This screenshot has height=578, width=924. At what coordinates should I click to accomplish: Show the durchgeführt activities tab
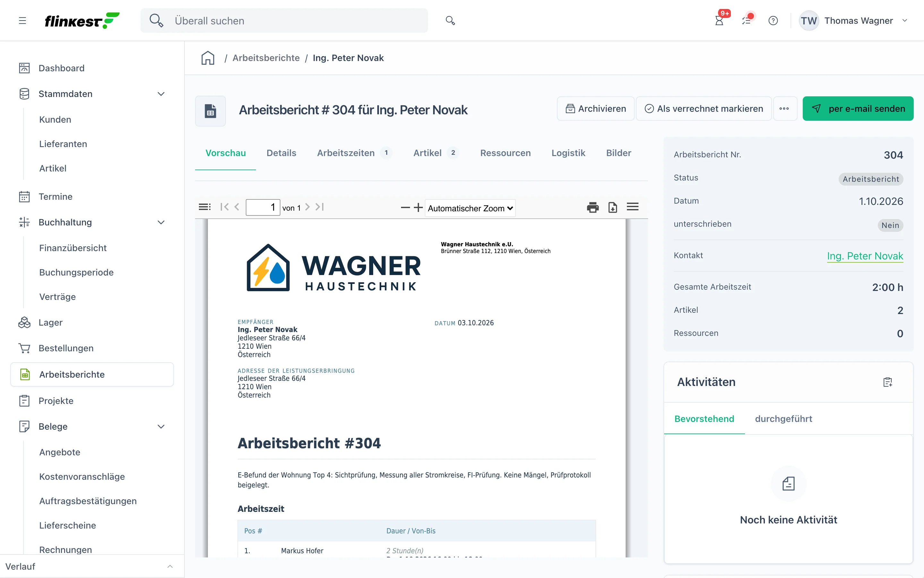pyautogui.click(x=783, y=419)
